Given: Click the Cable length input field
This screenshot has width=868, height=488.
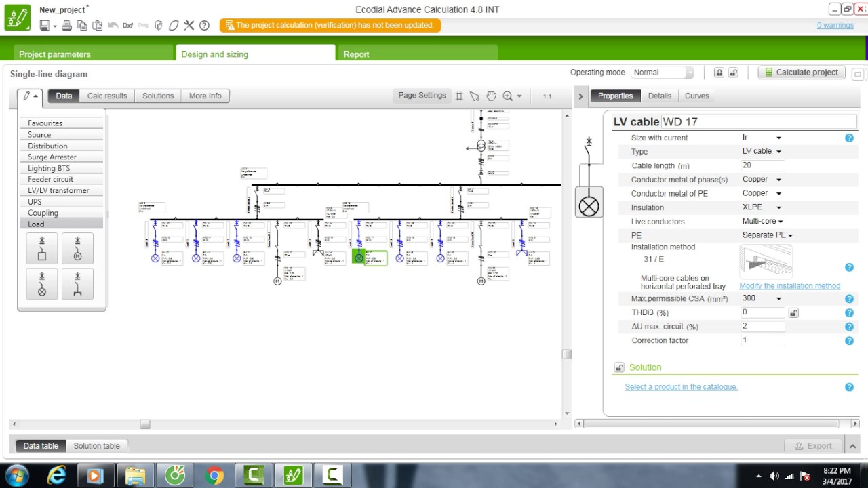Looking at the screenshot, I should coord(763,165).
